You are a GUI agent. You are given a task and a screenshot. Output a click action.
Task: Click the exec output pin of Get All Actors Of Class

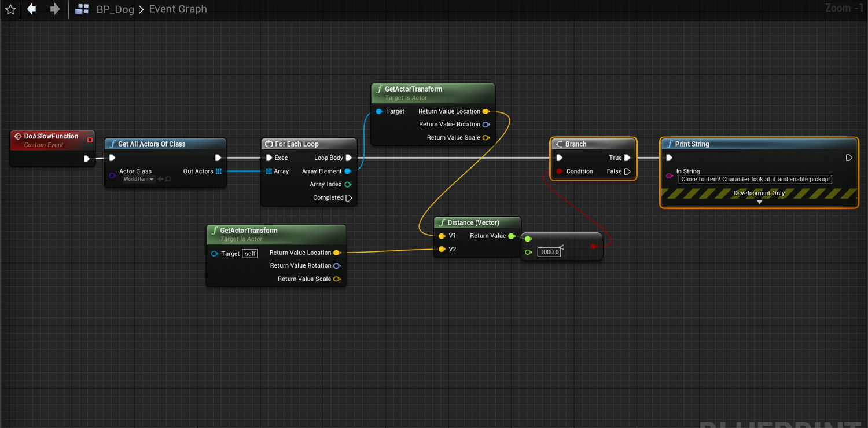[x=218, y=158]
